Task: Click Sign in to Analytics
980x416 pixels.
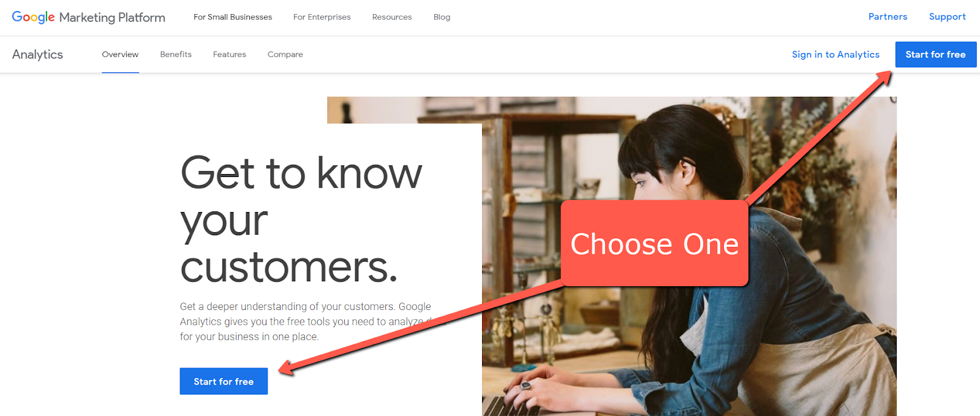Action: pos(835,55)
